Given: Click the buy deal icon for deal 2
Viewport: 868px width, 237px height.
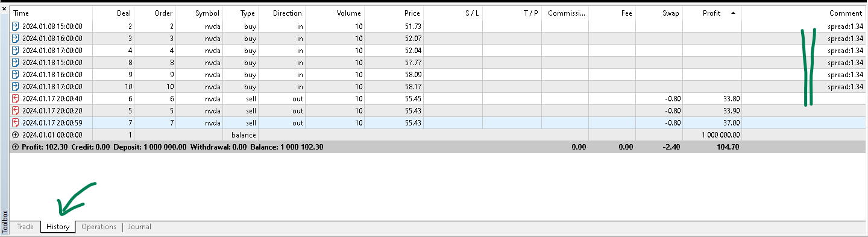Looking at the screenshot, I should (x=16, y=27).
